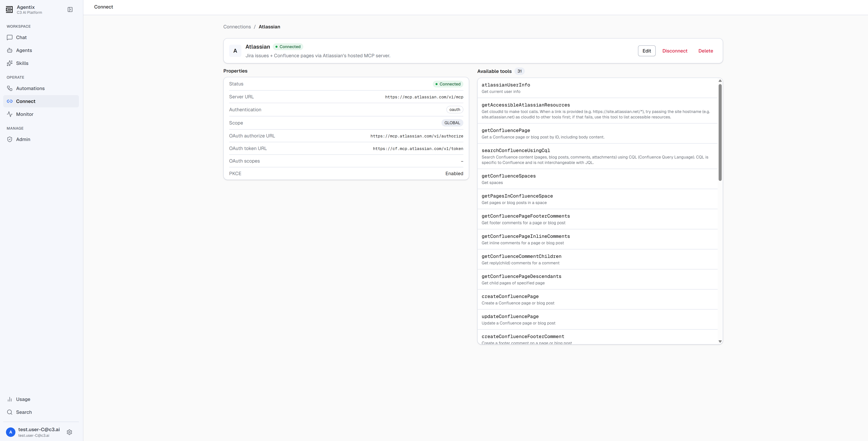
Task: Open user settings gear icon
Action: coord(69,432)
